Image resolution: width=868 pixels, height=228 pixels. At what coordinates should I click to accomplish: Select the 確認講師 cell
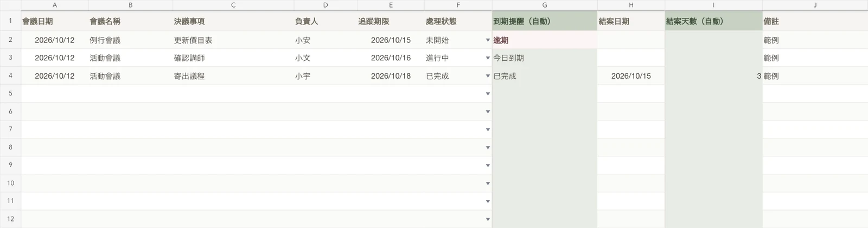point(233,58)
